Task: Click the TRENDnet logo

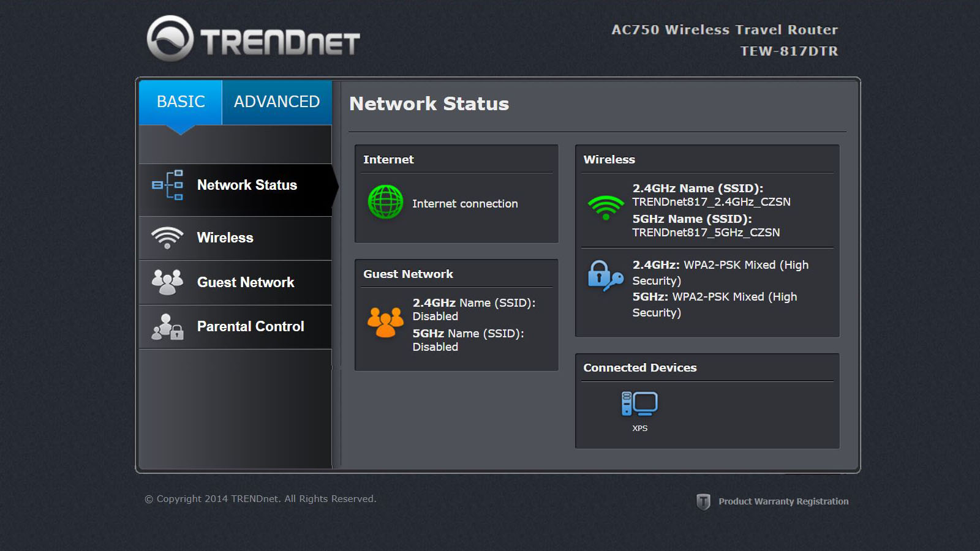Action: point(253,39)
